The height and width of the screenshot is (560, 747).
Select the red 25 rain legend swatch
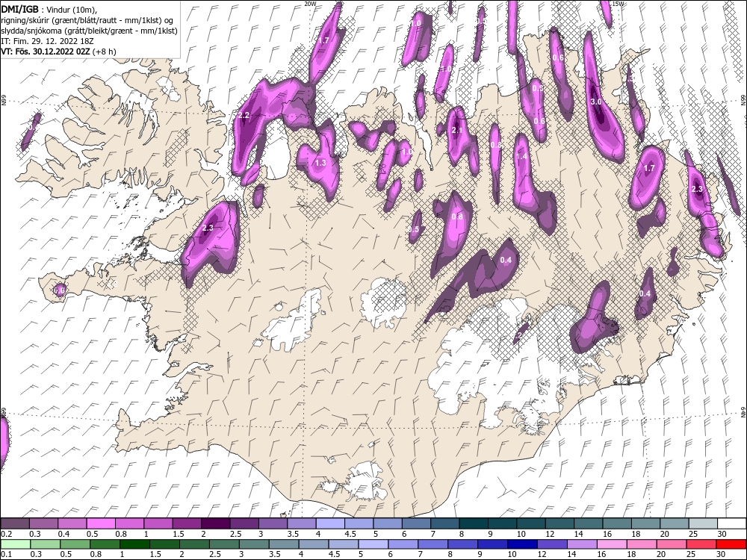coord(701,544)
